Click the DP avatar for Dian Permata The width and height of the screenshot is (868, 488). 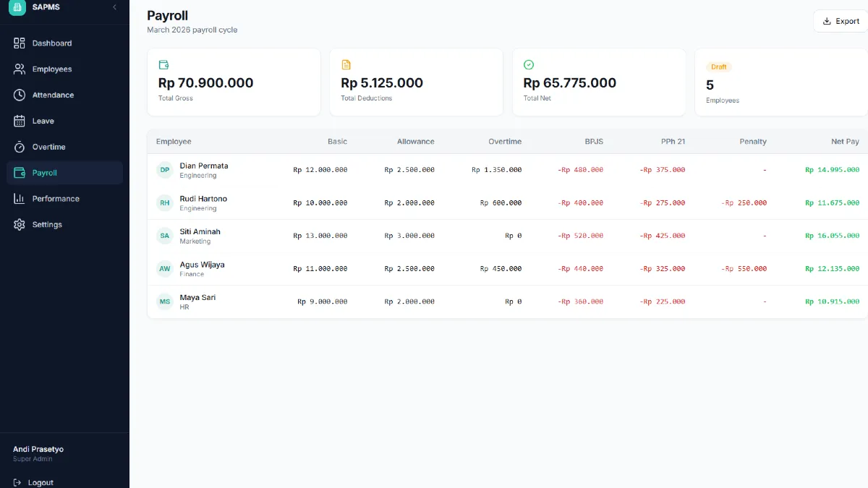coord(165,170)
